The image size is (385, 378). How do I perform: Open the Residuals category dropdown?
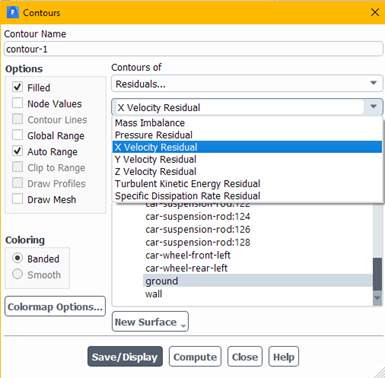(x=247, y=83)
